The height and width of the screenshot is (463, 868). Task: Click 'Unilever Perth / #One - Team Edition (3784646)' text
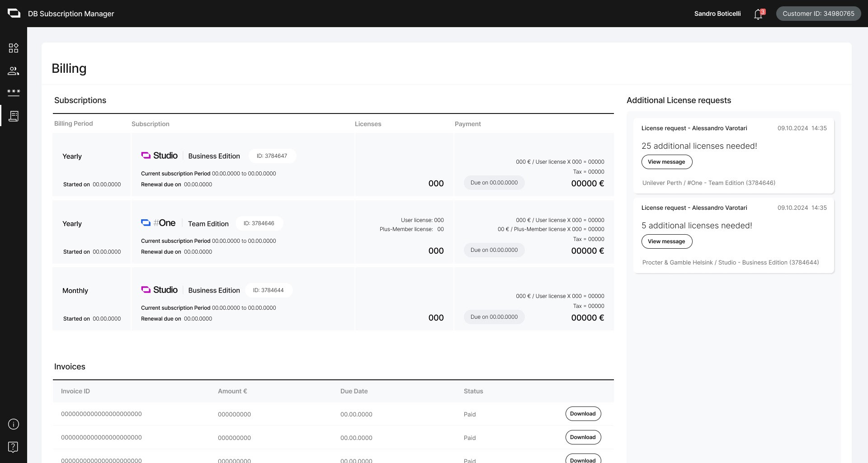(709, 183)
